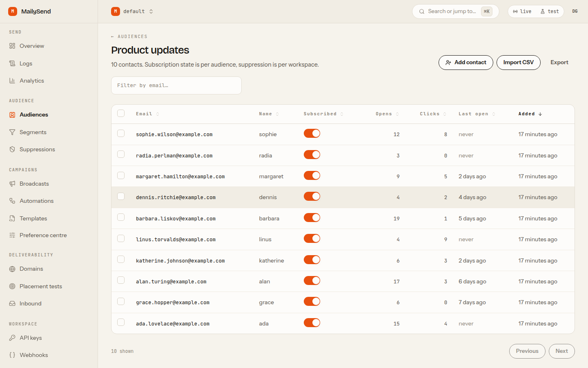Sort contacts by Name column
The height and width of the screenshot is (368, 588).
point(269,114)
